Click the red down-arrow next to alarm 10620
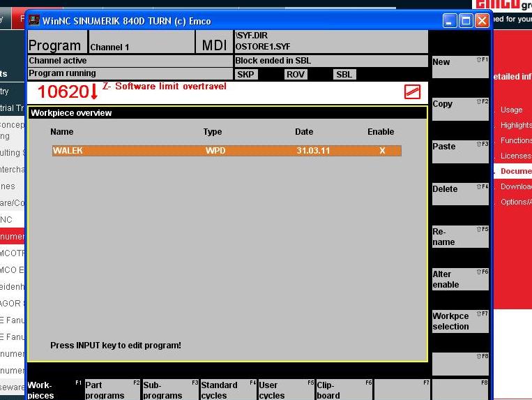 [94, 91]
